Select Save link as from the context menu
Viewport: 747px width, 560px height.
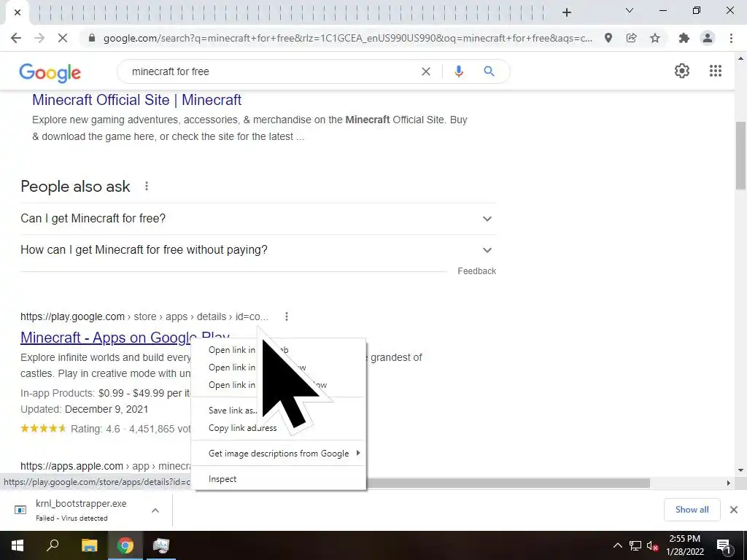[279, 411]
